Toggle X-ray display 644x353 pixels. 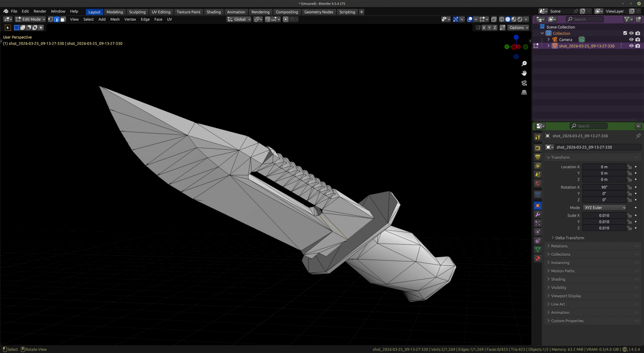coord(494,19)
